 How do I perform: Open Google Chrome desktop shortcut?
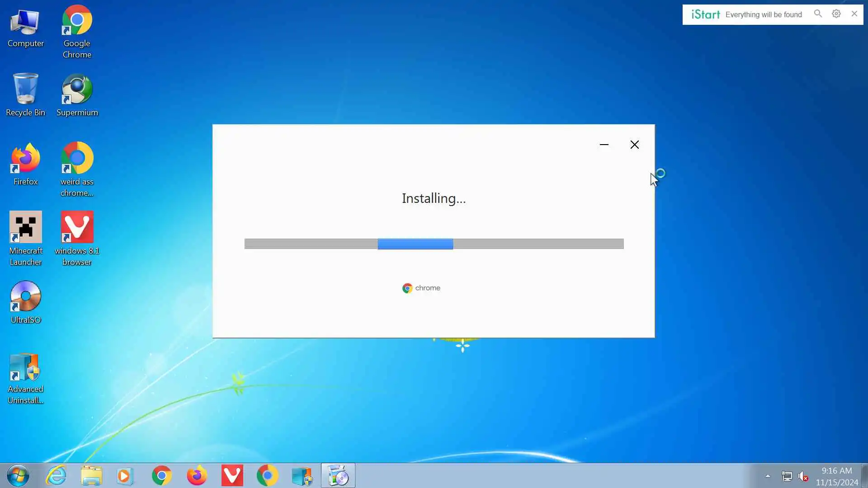pyautogui.click(x=77, y=32)
